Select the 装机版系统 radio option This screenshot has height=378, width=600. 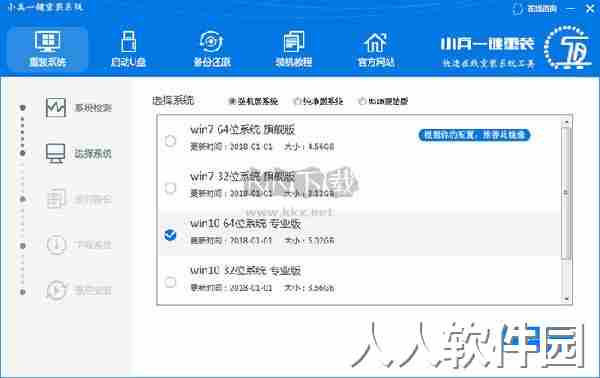(232, 101)
